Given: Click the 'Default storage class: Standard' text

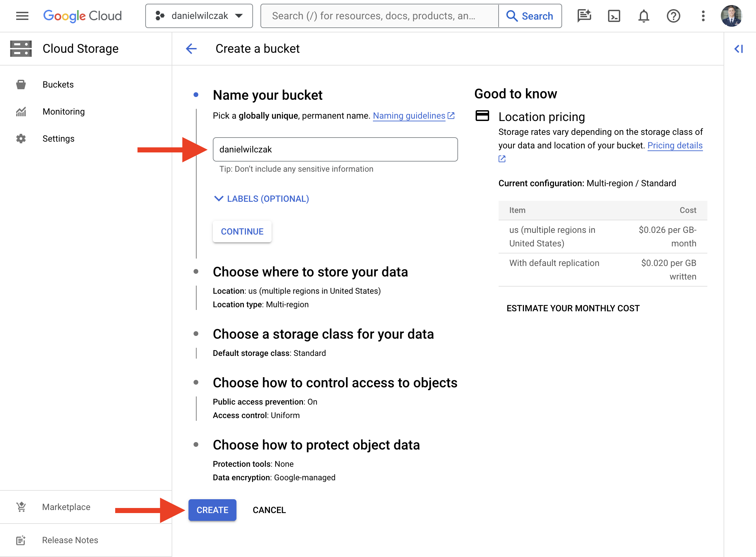Looking at the screenshot, I should tap(269, 353).
